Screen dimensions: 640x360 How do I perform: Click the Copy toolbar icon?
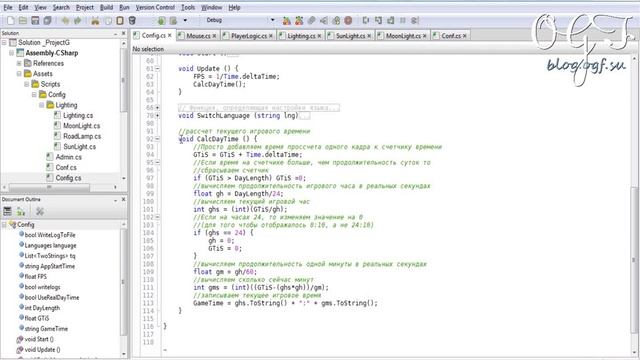(x=108, y=20)
